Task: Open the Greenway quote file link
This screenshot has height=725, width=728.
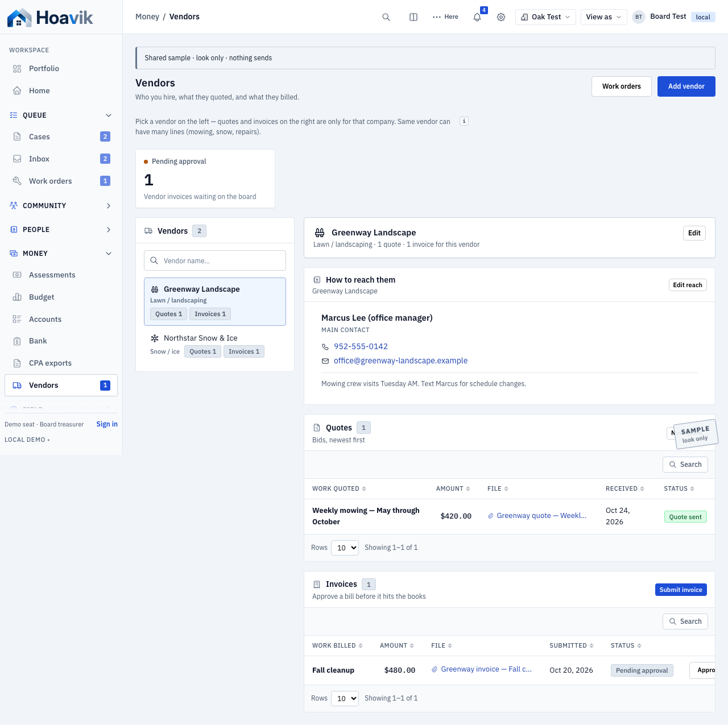Action: coord(537,516)
